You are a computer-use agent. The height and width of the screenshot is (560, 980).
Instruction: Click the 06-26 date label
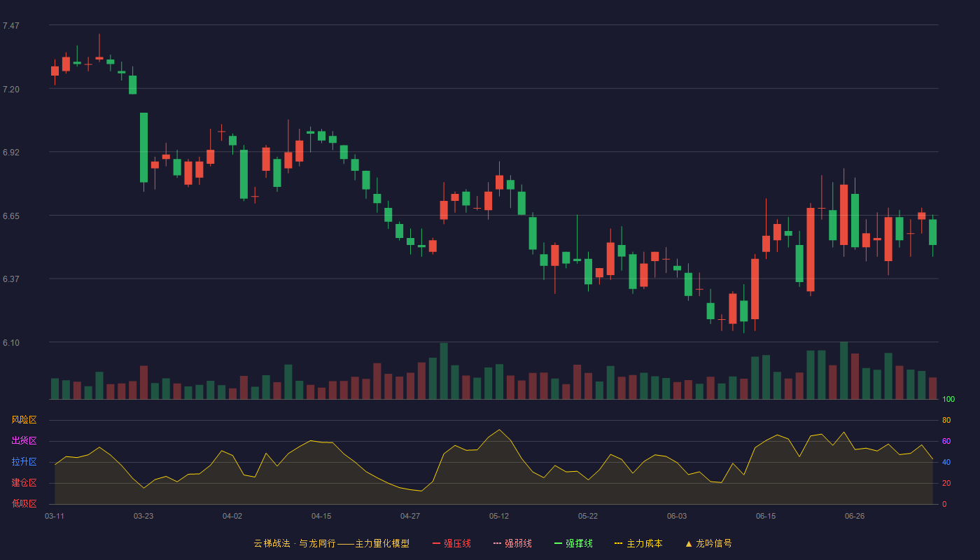point(855,516)
